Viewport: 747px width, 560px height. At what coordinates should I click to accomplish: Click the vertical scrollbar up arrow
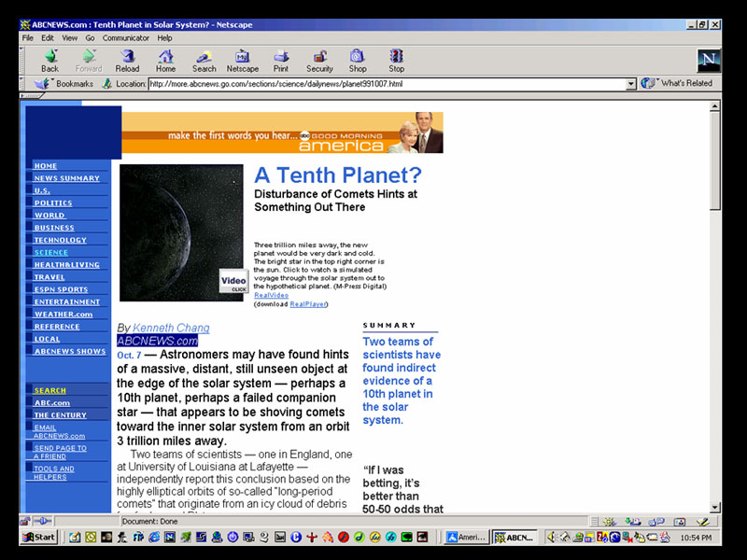point(714,106)
